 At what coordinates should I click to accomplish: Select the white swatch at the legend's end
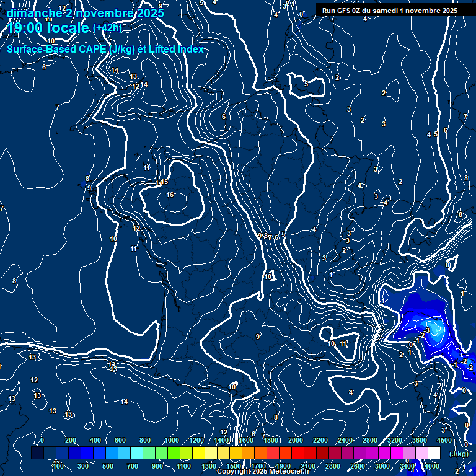pyautogui.click(x=434, y=453)
